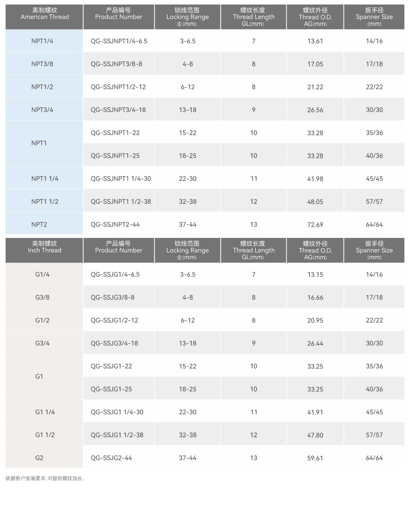
Task: Select product number QG-SSJNPT1 1/2-38
Action: (121, 202)
